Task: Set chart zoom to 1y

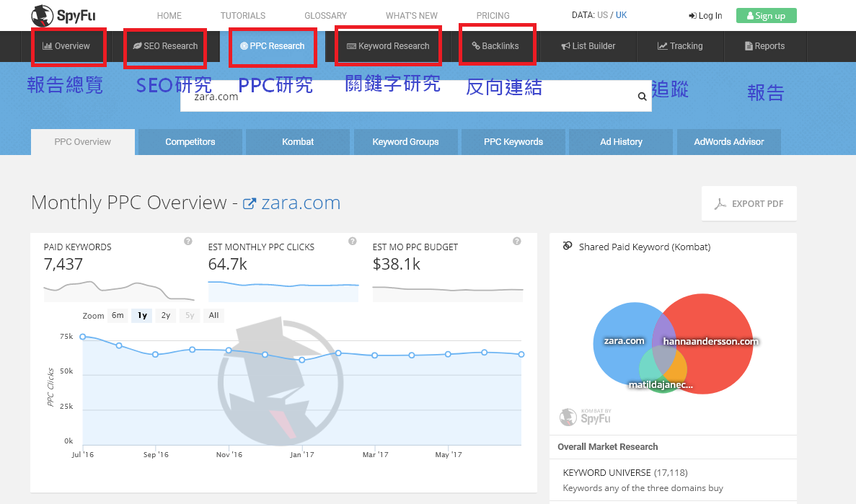Action: (142, 316)
